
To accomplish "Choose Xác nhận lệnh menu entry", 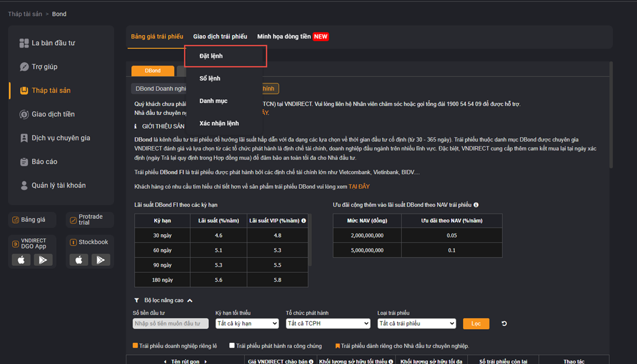I will [x=219, y=123].
